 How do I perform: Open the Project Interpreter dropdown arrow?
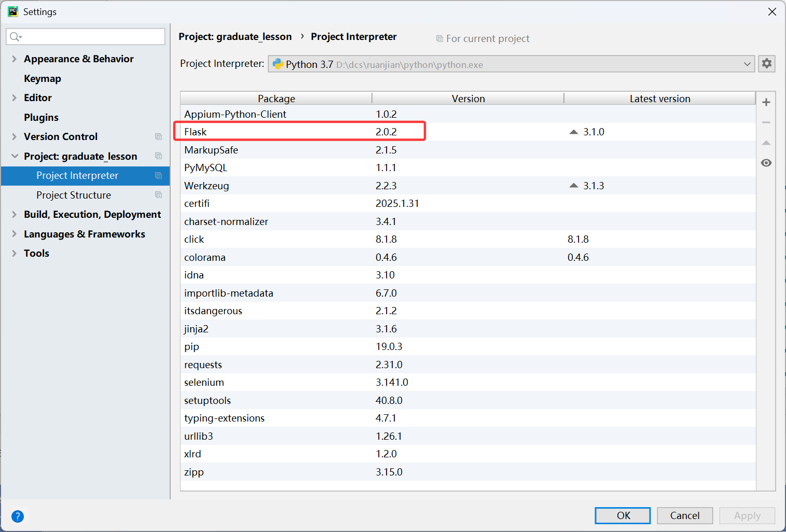(747, 64)
